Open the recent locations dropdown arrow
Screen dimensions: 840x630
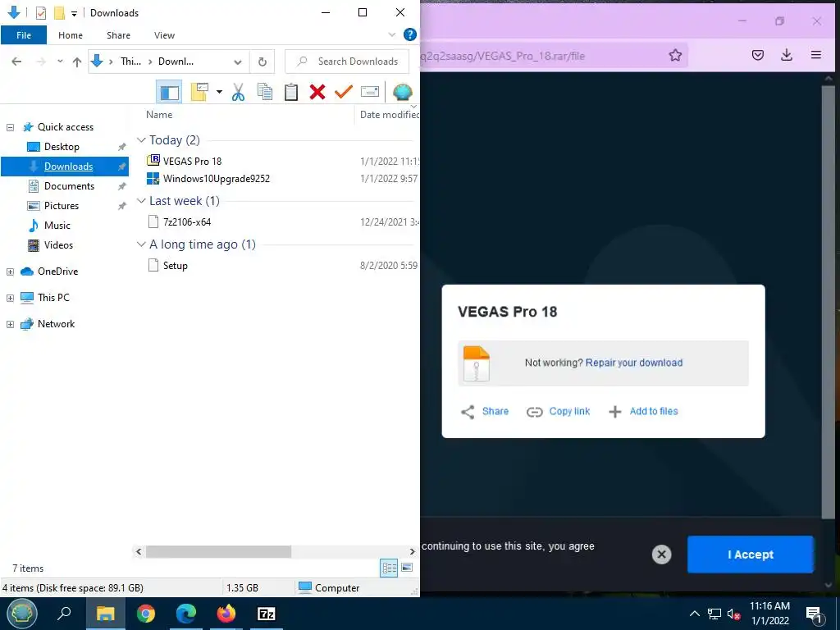60,62
